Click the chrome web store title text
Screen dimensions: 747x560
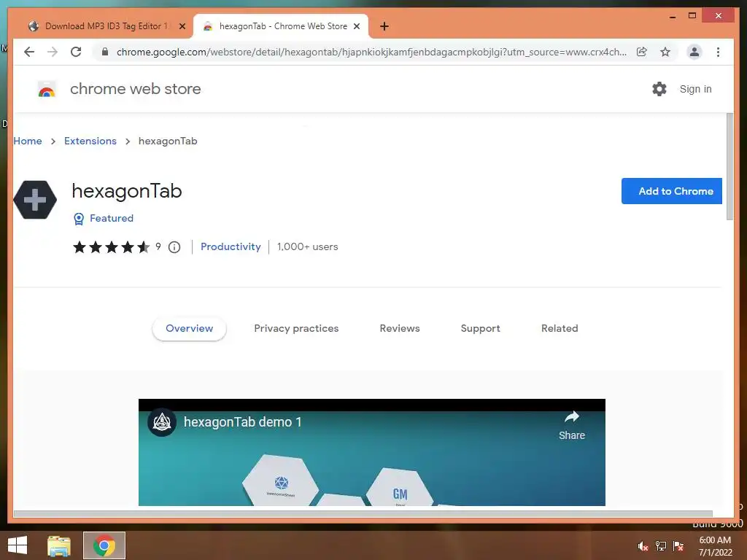coord(135,89)
